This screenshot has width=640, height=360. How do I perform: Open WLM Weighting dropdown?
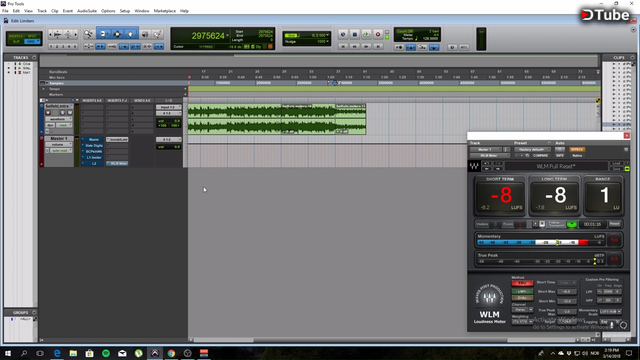[522, 322]
